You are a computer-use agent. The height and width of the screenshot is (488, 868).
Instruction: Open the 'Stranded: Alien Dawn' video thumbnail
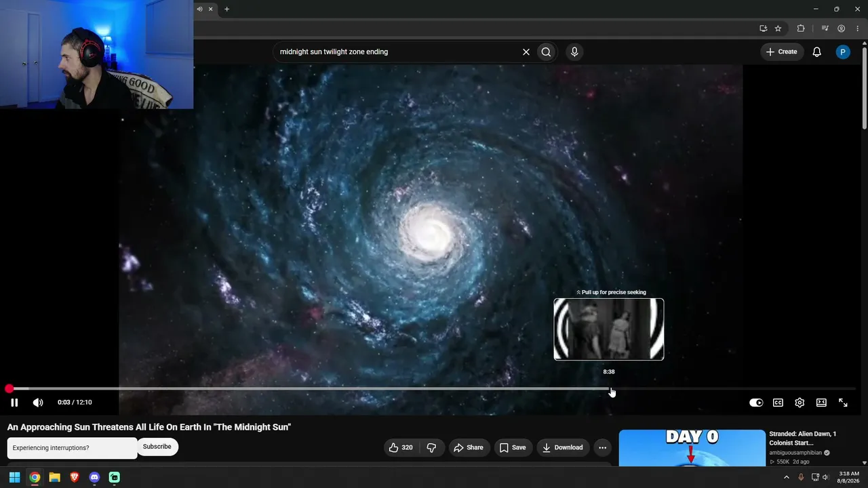(x=692, y=448)
